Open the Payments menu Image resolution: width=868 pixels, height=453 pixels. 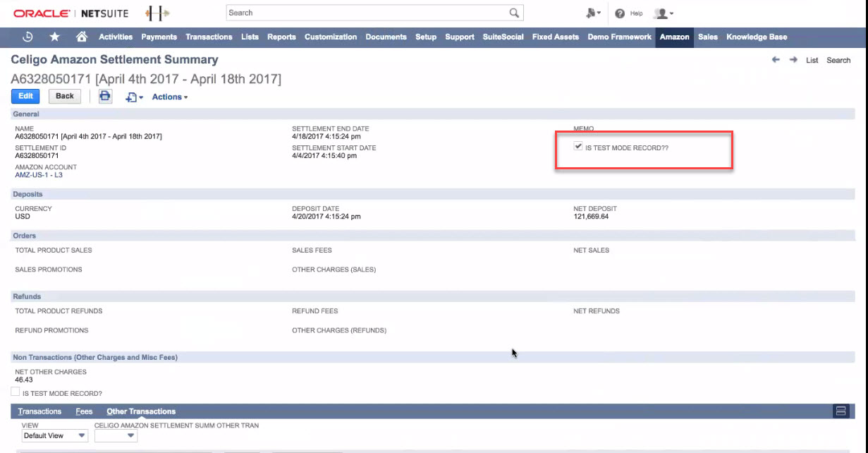pyautogui.click(x=159, y=37)
